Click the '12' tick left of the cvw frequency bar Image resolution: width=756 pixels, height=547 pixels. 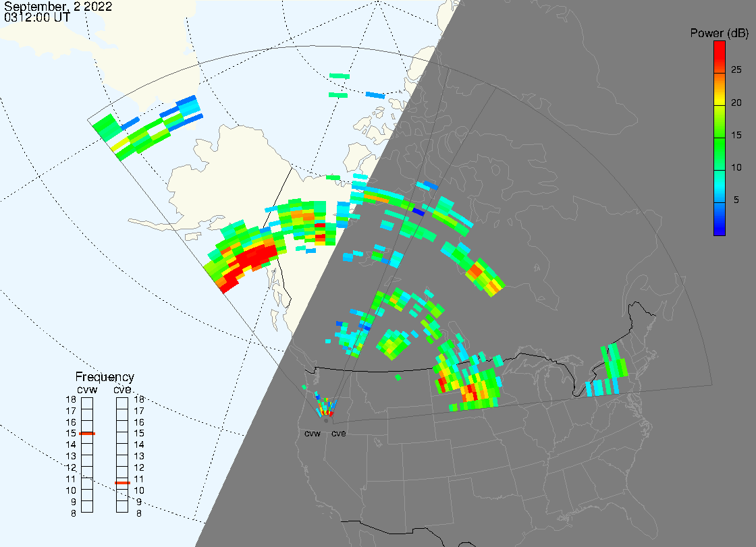pos(71,468)
